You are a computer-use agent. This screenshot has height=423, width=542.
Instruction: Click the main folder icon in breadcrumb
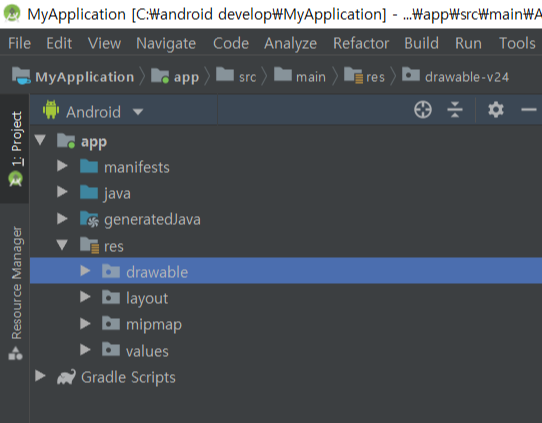(283, 74)
